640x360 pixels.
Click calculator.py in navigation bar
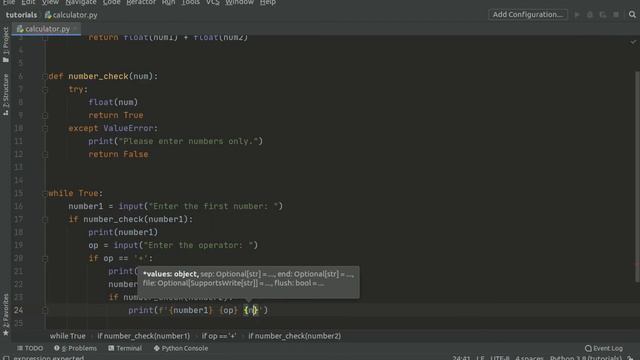(71, 15)
